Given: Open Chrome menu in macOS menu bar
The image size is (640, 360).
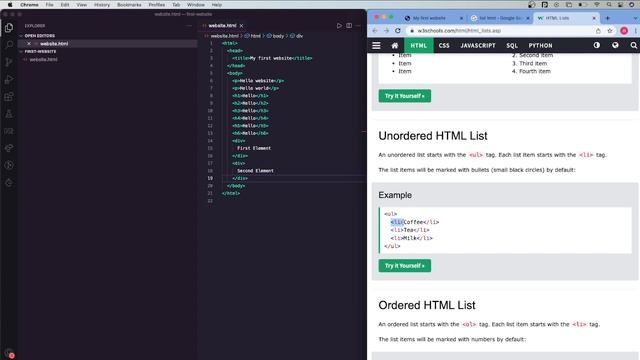Looking at the screenshot, I should 29,5.
